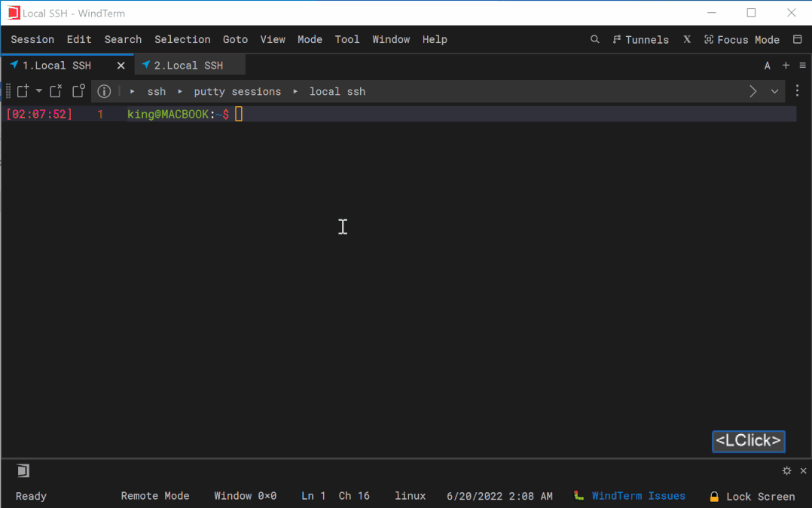The image size is (812, 508).
Task: Click the window layout icon right of Focus Mode
Action: 797,39
